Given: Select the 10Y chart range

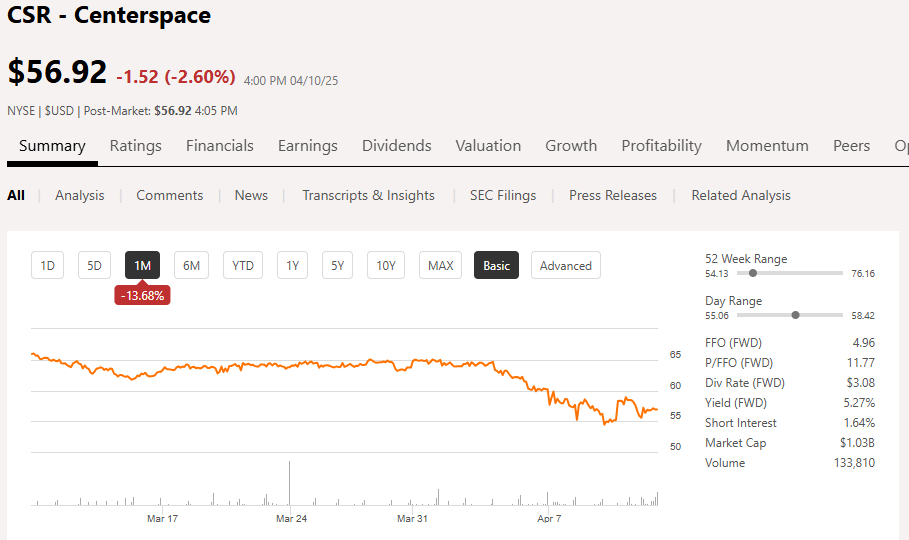Looking at the screenshot, I should pyautogui.click(x=386, y=266).
